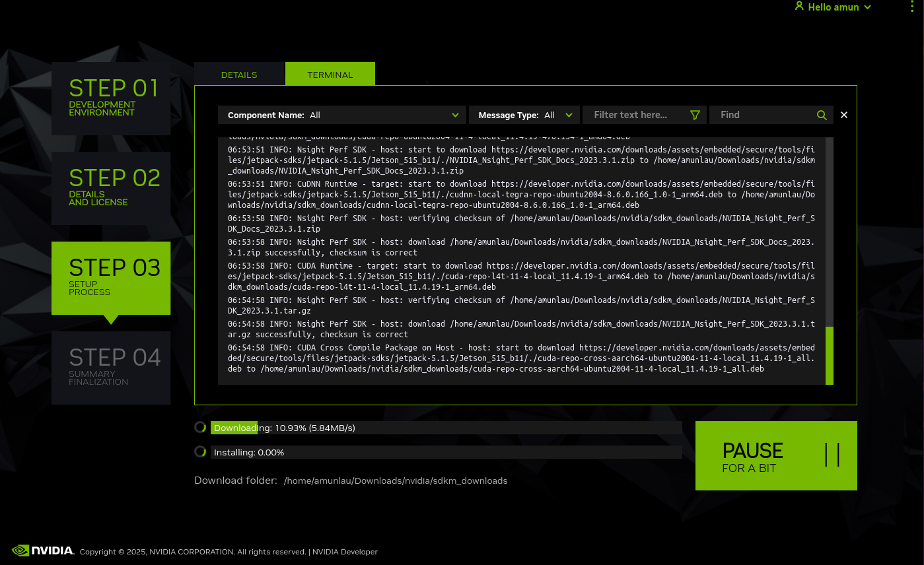Click the PAUSE FOR A BIT button

(x=776, y=455)
